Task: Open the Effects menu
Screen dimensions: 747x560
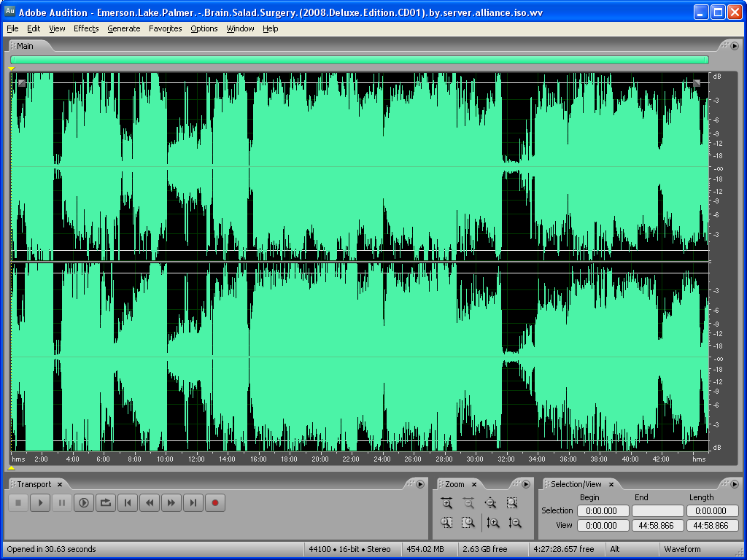Action: (x=86, y=28)
